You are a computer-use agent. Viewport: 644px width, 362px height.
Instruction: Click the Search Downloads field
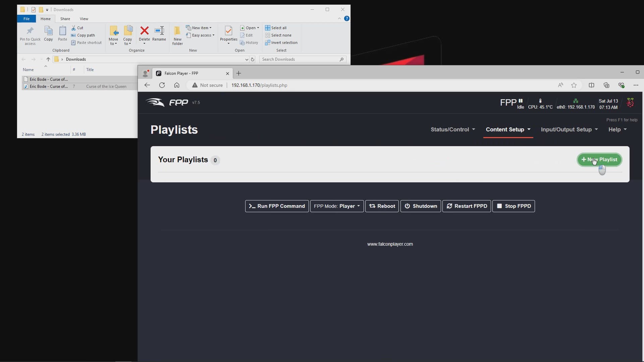point(303,59)
